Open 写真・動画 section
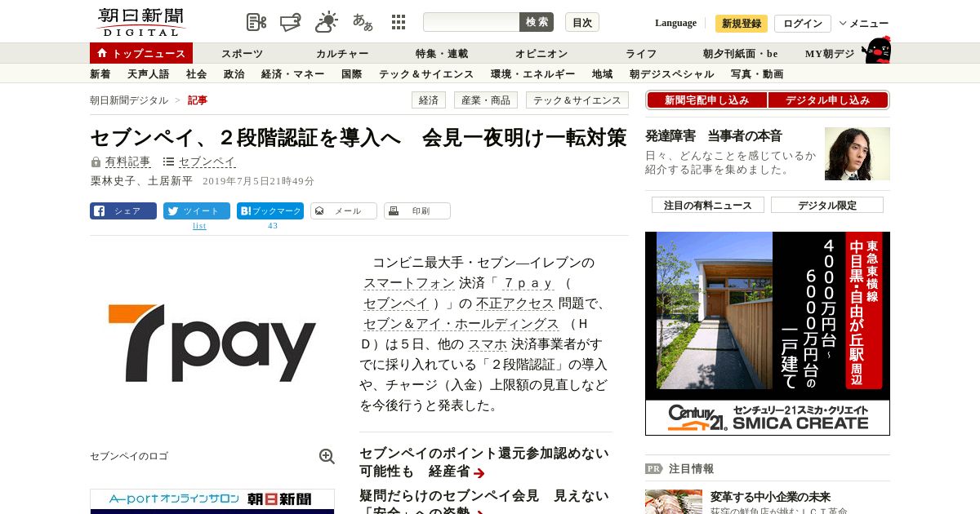The height and width of the screenshot is (514, 980). (x=757, y=73)
